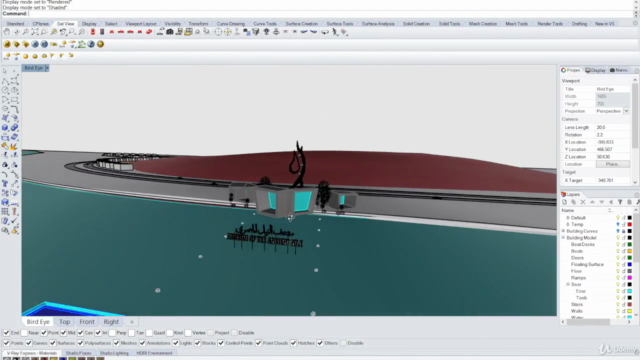The width and height of the screenshot is (640, 360).
Task: Switch to the Display toolbar tab
Action: [89, 24]
